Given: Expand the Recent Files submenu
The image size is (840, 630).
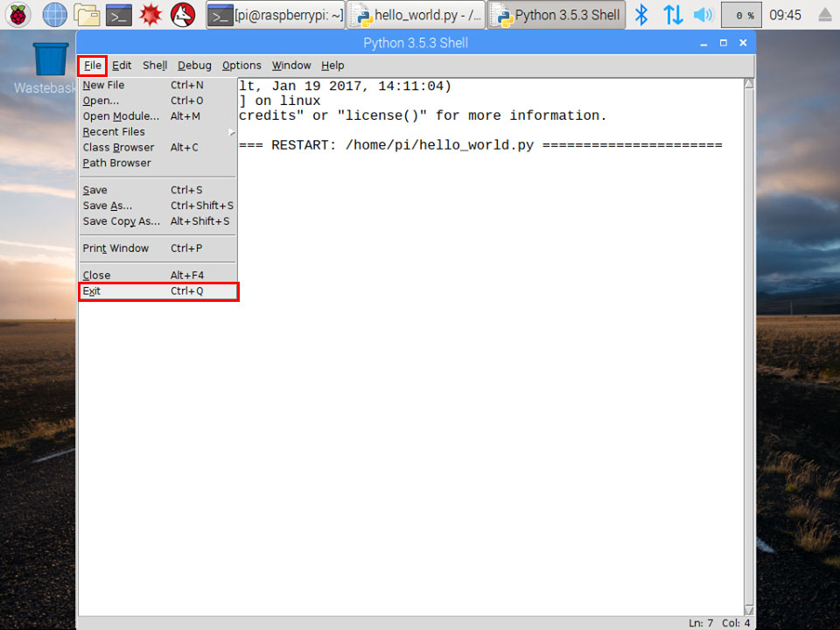Looking at the screenshot, I should 158,132.
